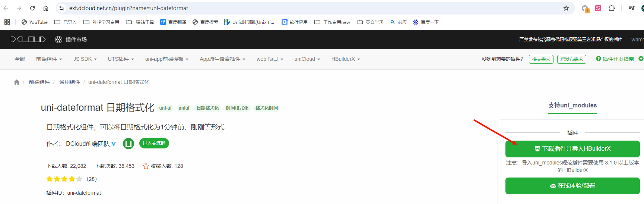The image size is (644, 204).
Task: Open the Unix时间戳 bookmark
Action: tap(249, 22)
